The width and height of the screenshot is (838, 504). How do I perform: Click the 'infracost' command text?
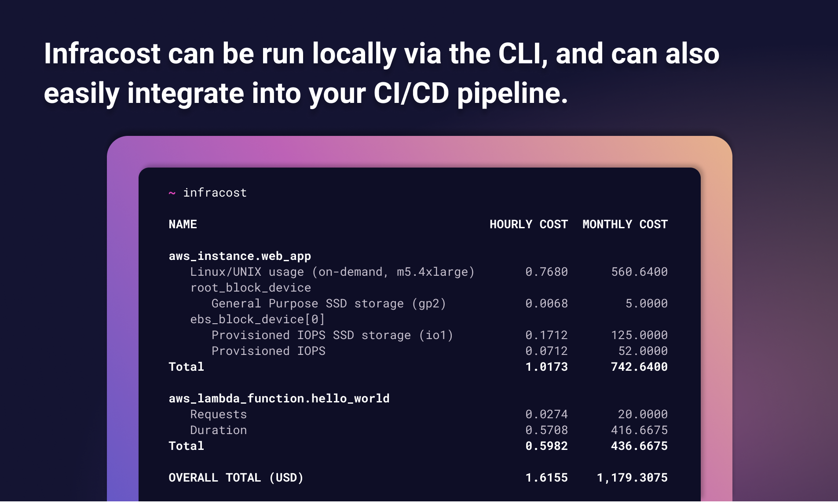[x=215, y=193]
